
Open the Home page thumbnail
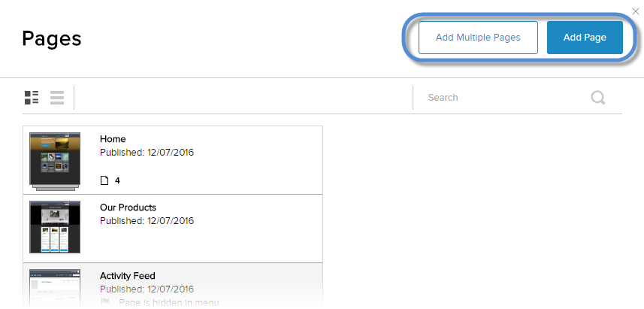(55, 159)
